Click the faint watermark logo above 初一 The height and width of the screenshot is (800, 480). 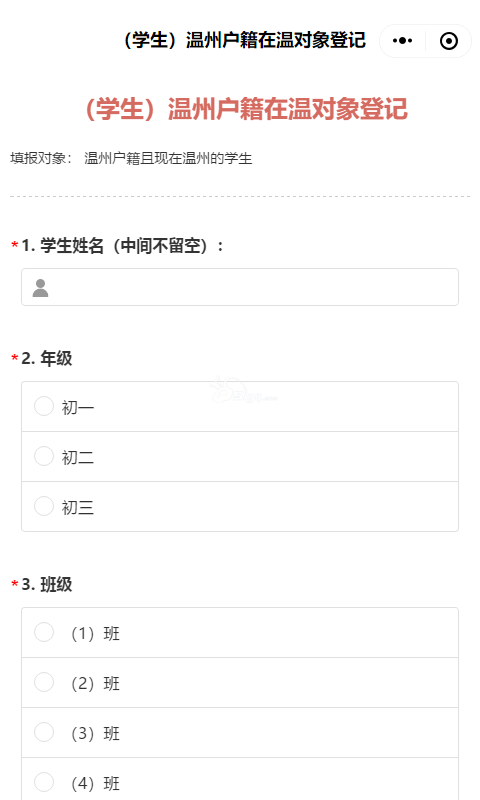pos(243,391)
